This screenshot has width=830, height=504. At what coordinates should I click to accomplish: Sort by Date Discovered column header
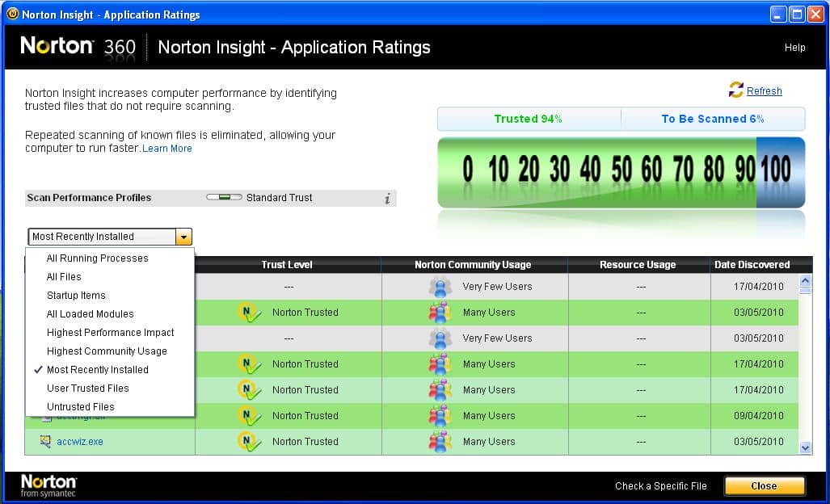click(752, 264)
